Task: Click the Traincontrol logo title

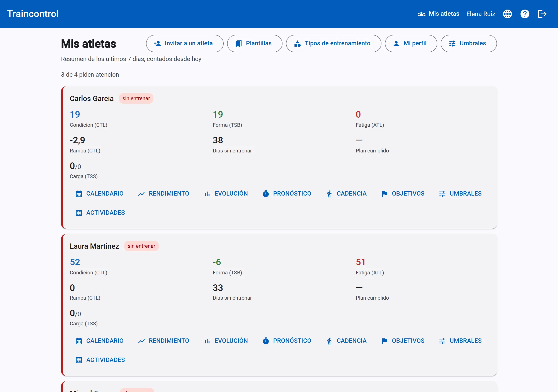Action: 33,14
